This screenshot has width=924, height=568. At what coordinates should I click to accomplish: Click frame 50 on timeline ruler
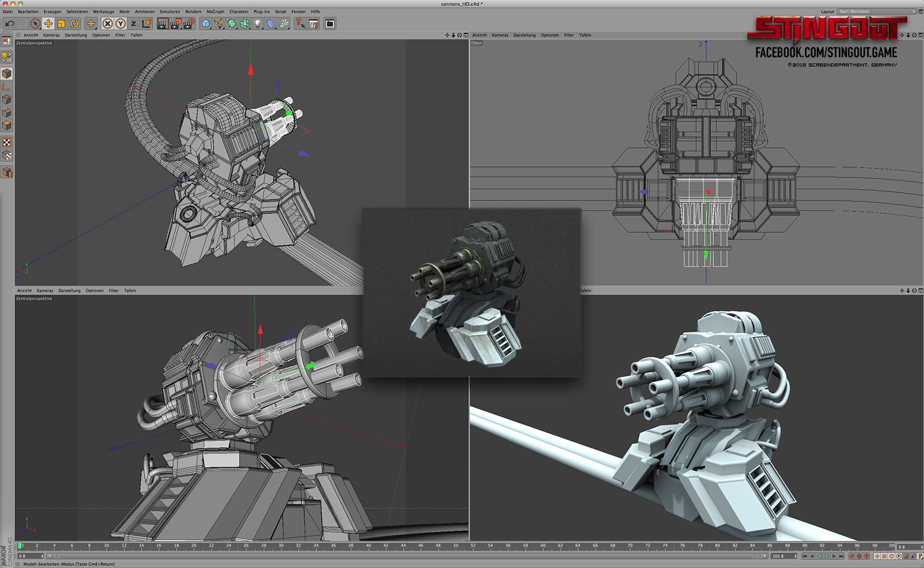pyautogui.click(x=456, y=546)
